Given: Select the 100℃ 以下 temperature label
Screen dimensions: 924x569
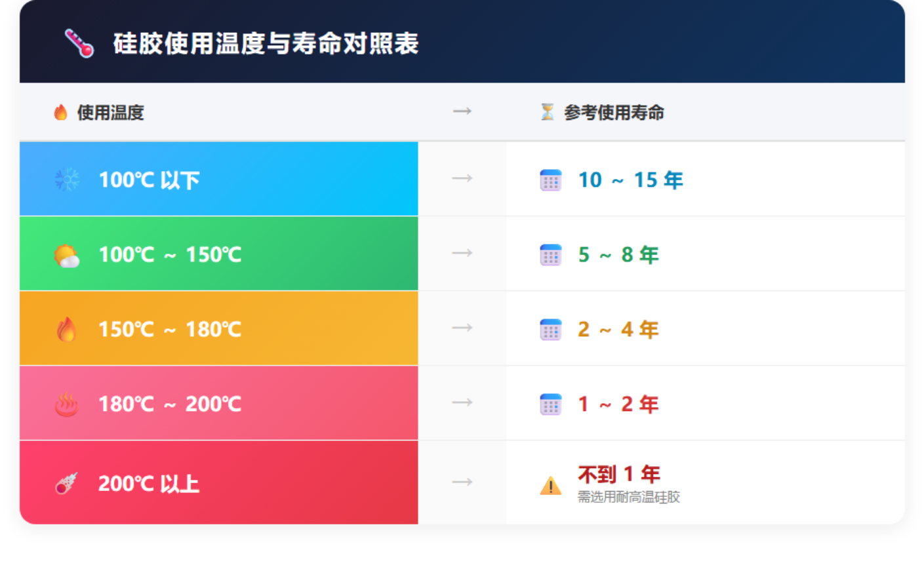Looking at the screenshot, I should tap(149, 180).
